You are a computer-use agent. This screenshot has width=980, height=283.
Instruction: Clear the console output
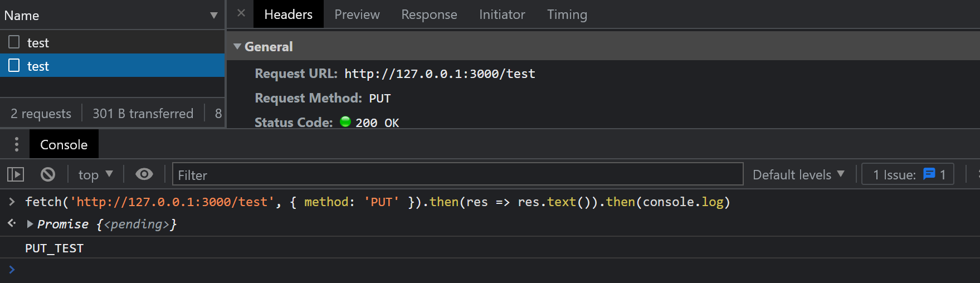(x=48, y=175)
